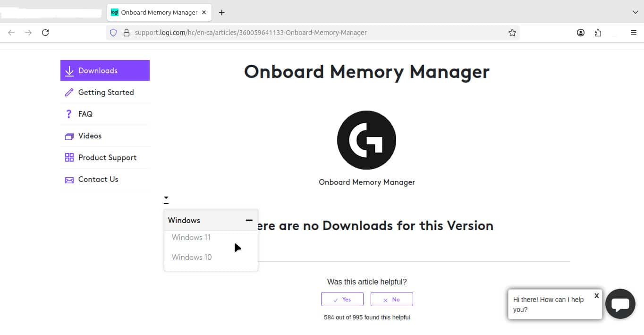Click the bookmark star in address bar

point(512,33)
